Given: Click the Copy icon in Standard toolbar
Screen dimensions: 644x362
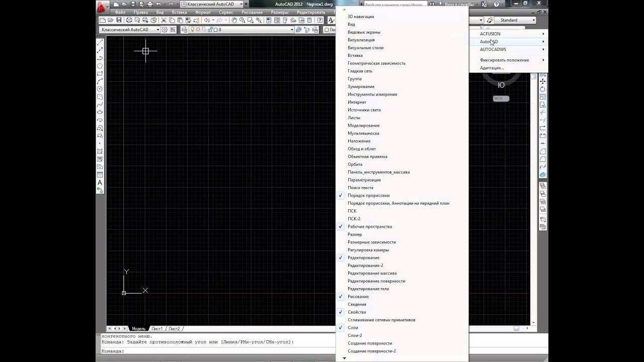Looking at the screenshot, I should pos(172,20).
